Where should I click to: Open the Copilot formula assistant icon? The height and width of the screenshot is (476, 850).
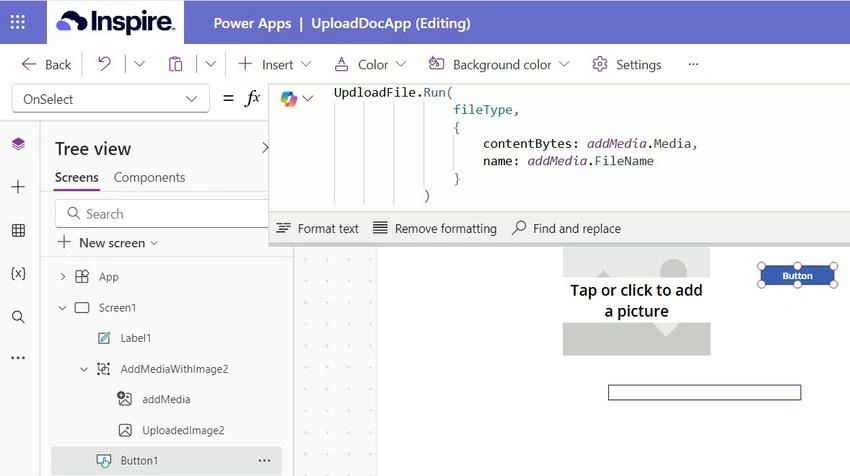click(288, 99)
